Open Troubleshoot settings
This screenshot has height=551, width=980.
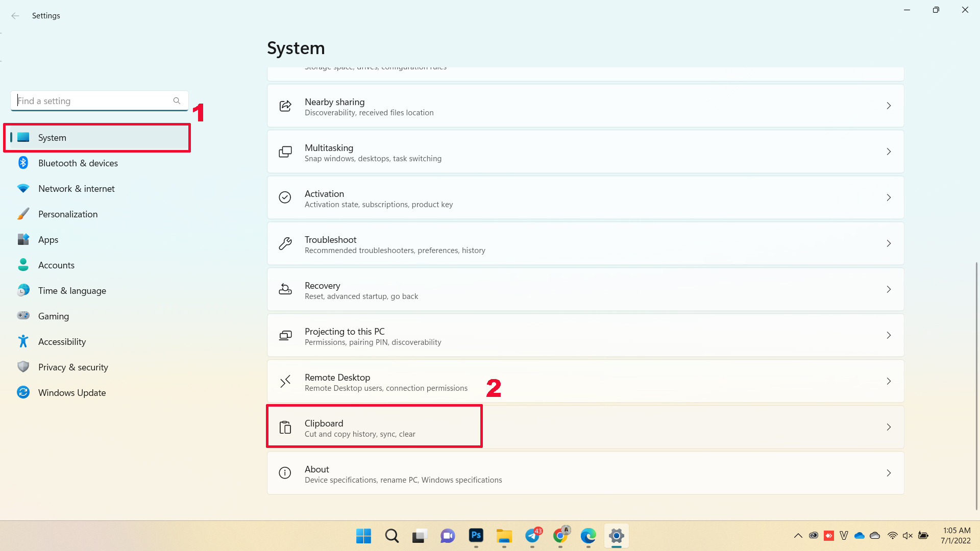tap(585, 243)
